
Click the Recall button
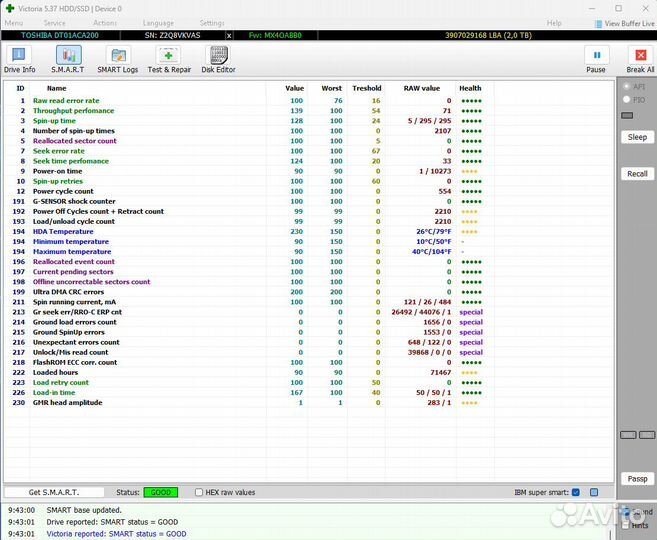coord(637,174)
